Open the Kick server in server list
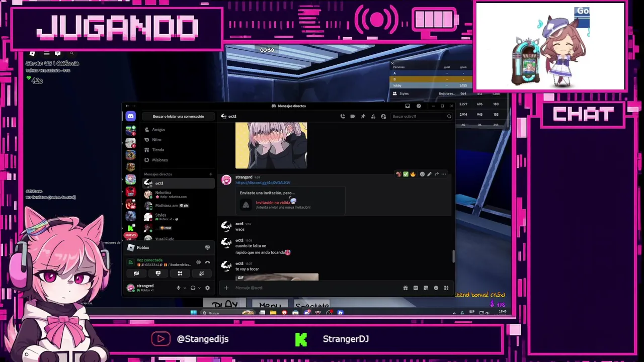644x362 pixels. 130,228
